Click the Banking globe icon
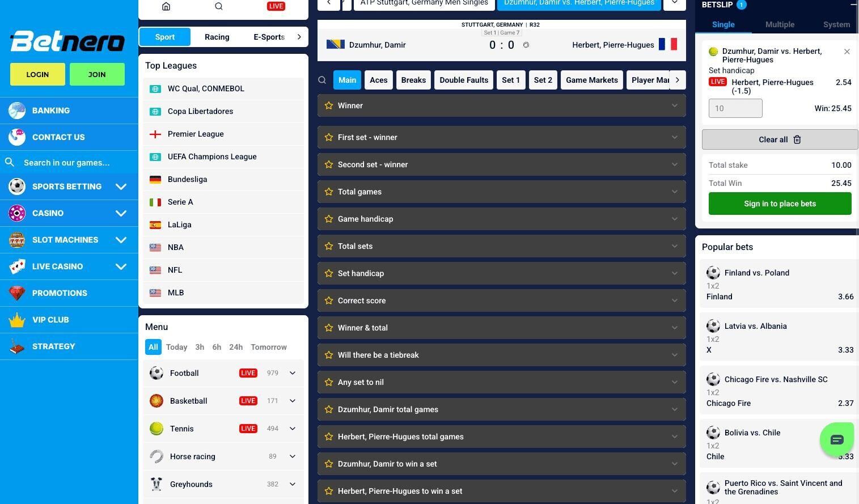This screenshot has height=504, width=859. coord(17,111)
